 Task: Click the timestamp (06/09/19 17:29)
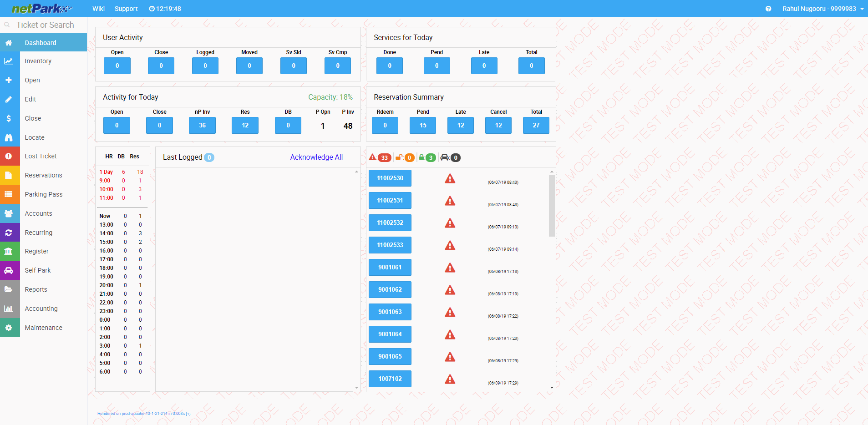pos(503,383)
